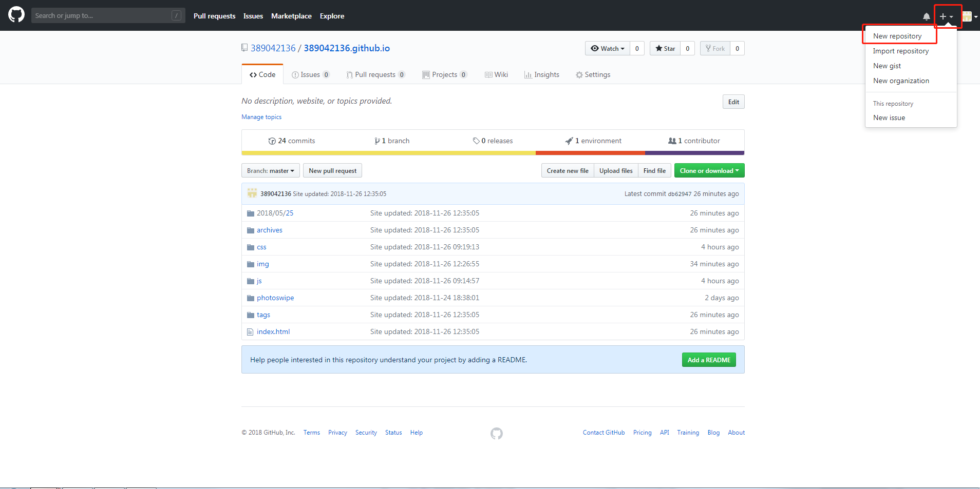Click the Fork button
The width and height of the screenshot is (980, 489).
pyautogui.click(x=715, y=48)
